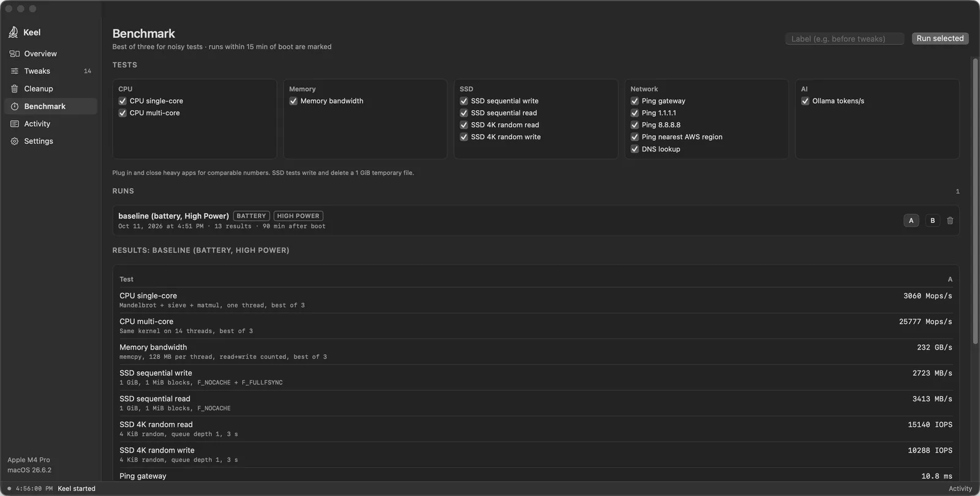Focus the run Label input field
Image resolution: width=980 pixels, height=496 pixels.
coord(845,39)
